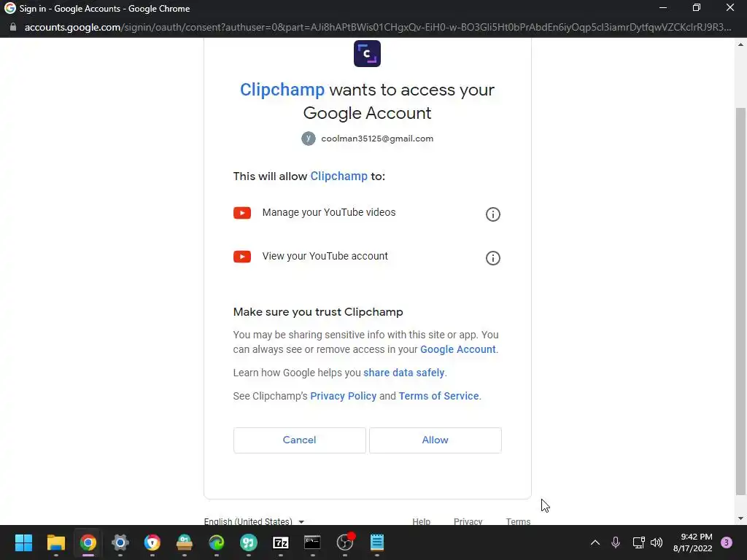Click YouTube icon beside View your YouTube account
This screenshot has width=747, height=560.
242,257
